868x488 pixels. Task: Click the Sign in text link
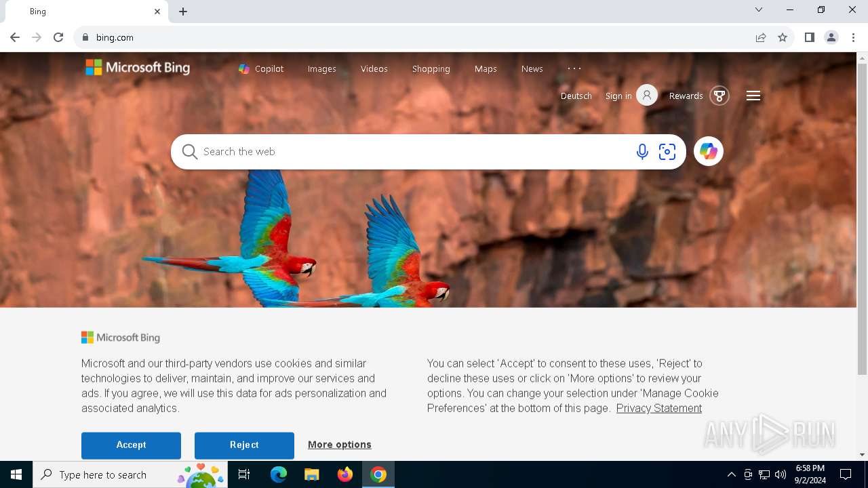coord(618,96)
